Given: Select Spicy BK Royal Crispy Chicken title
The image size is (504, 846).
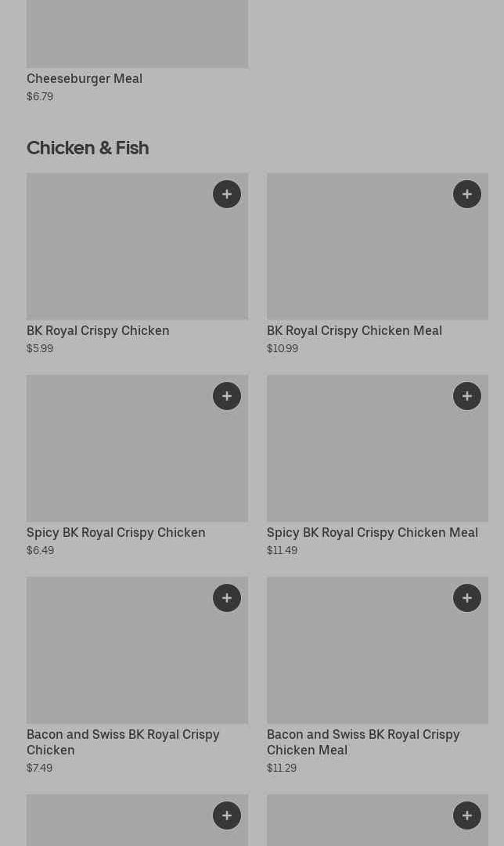Looking at the screenshot, I should 116,532.
